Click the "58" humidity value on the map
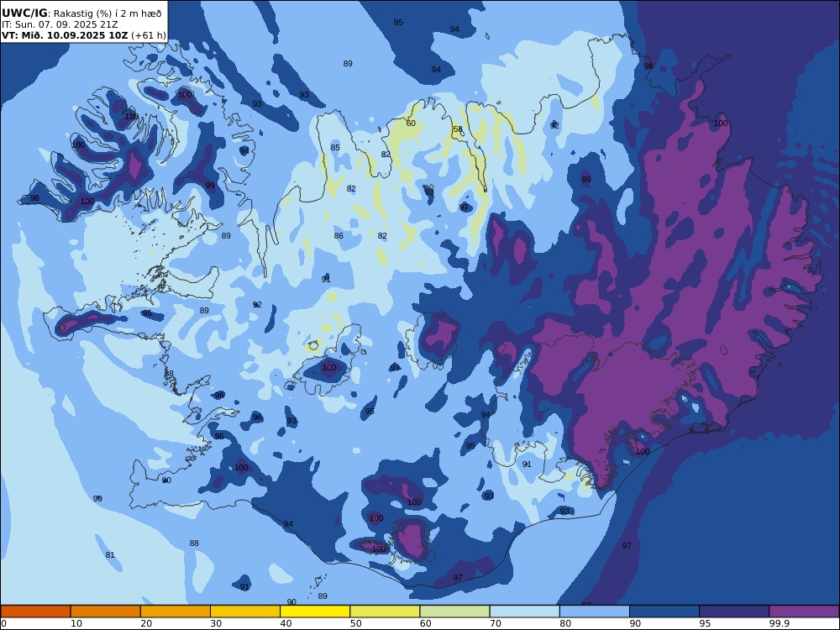Viewport: 840px width, 630px height. (x=458, y=129)
